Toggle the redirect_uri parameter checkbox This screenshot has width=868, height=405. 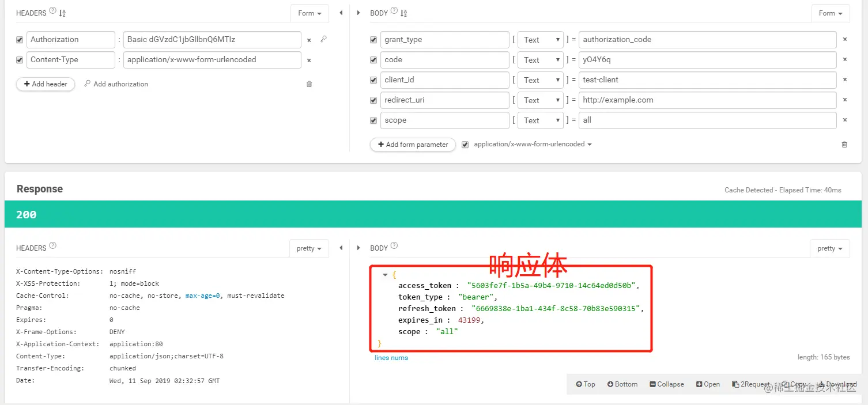373,100
